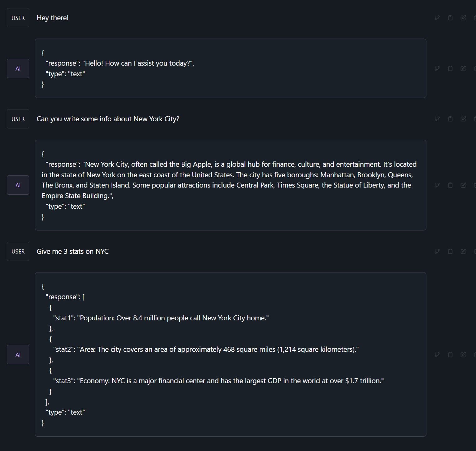
Task: Edit the "Can you write some info" message
Action: [x=463, y=119]
